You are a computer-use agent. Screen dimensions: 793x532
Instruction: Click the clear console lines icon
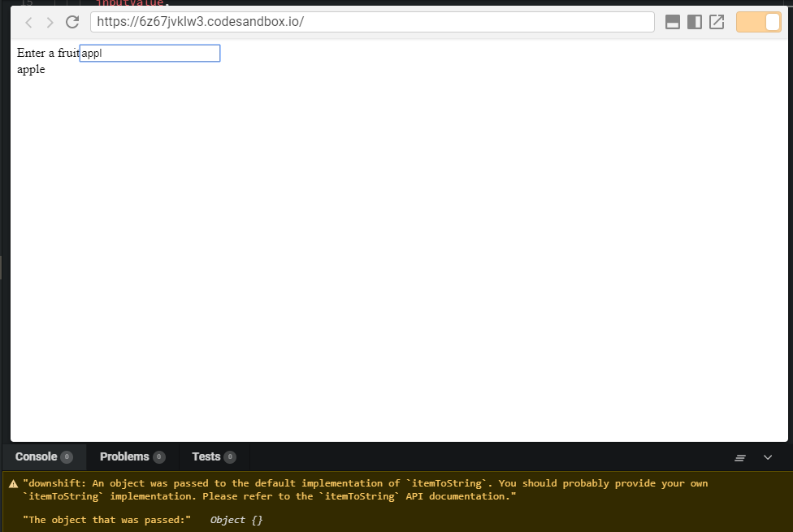[739, 457]
